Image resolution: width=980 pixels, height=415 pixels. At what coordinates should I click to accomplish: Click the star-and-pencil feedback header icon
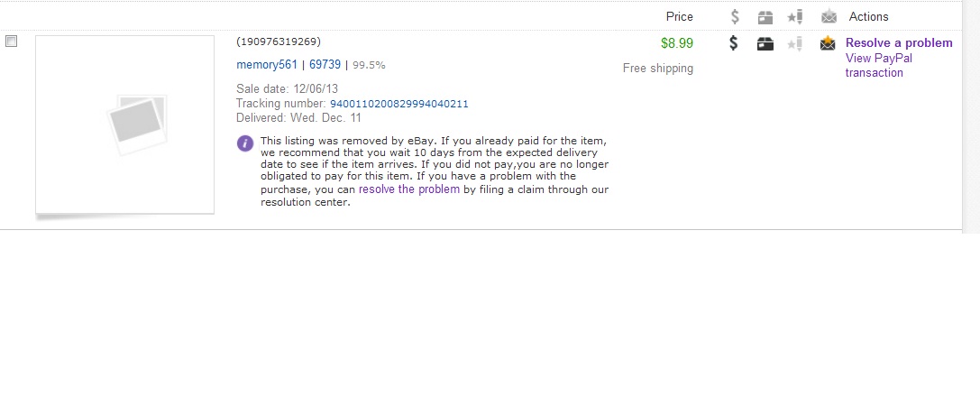pyautogui.click(x=795, y=16)
